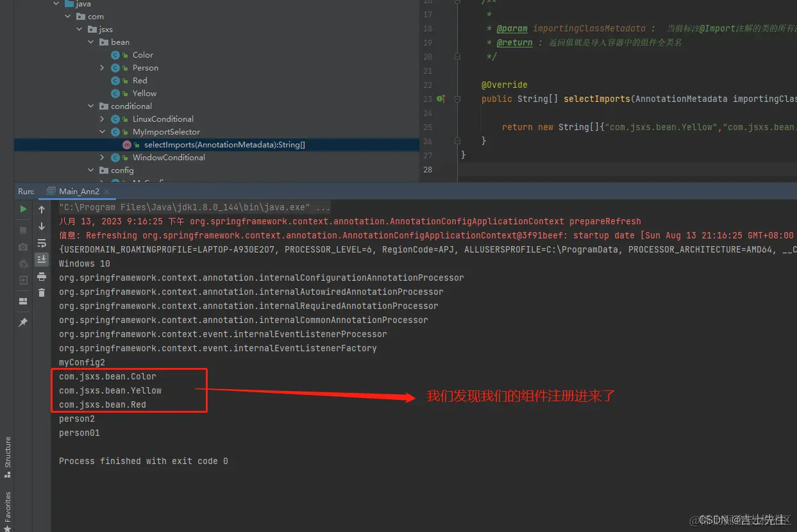Click the Restore Layout icon in Run panel
Viewport: 797px width, 532px height.
pos(23,301)
